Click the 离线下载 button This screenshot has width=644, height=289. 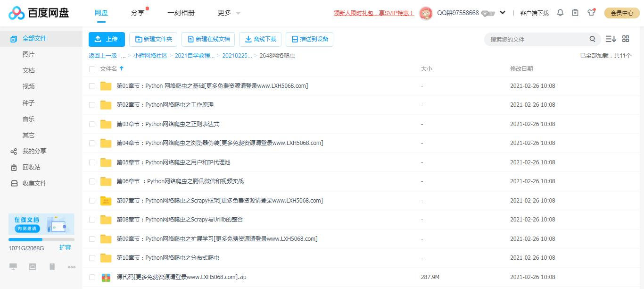(260, 39)
